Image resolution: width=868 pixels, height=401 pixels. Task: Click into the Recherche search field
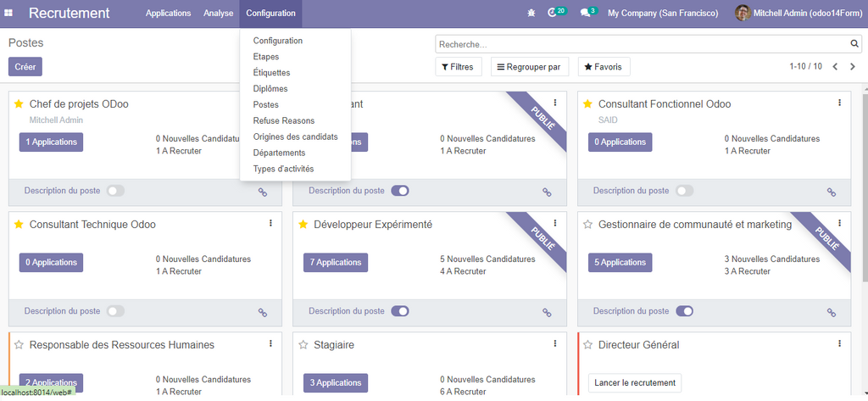(641, 44)
